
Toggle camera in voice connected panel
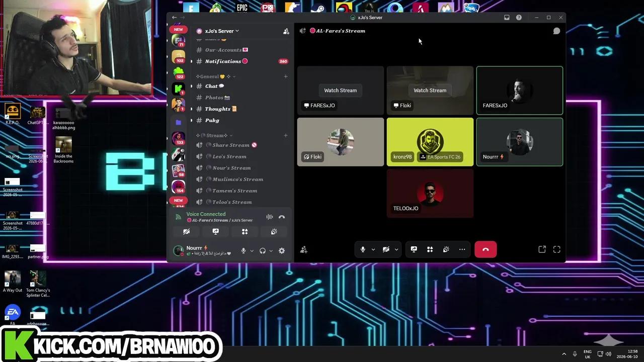186,232
